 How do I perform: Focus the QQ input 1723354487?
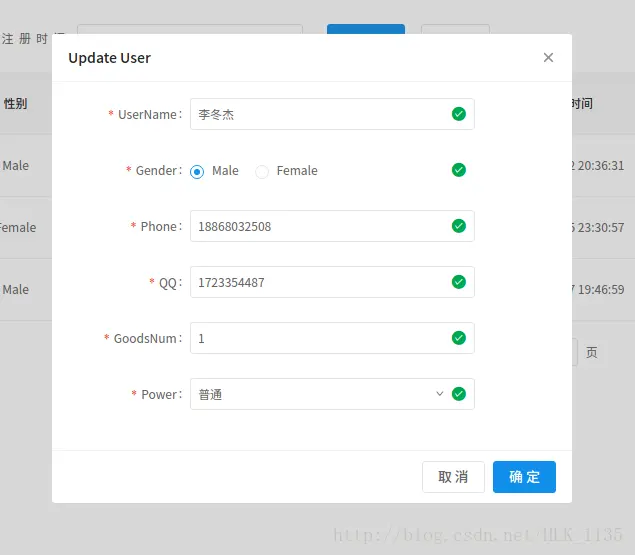tap(332, 282)
